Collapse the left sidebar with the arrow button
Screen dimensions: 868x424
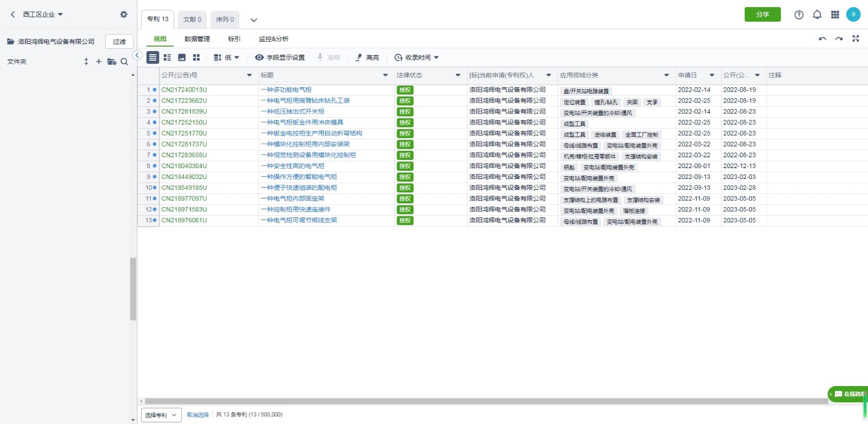[x=138, y=55]
